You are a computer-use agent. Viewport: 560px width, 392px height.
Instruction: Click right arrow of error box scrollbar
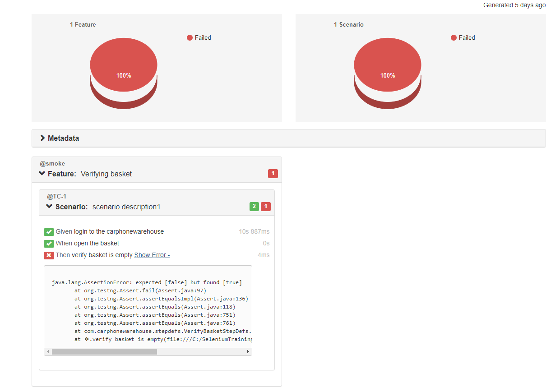click(248, 351)
